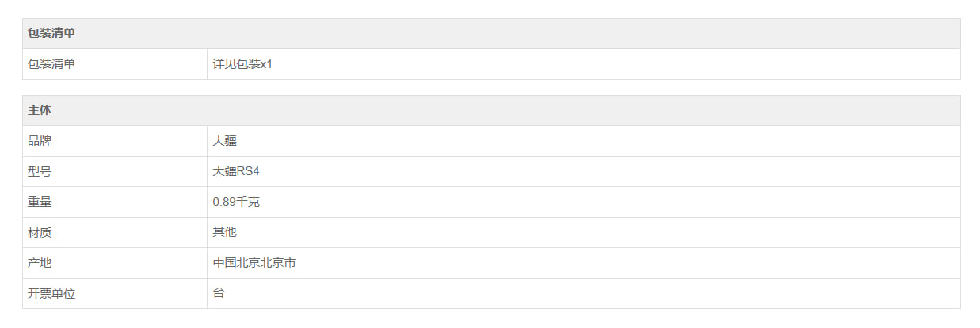
Task: Click the brand value 大疆
Action: click(225, 141)
